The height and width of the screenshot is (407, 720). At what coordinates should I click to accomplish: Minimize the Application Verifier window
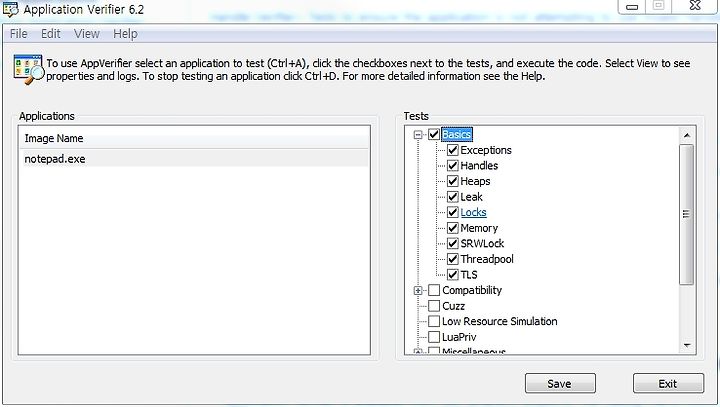tap(632, 6)
